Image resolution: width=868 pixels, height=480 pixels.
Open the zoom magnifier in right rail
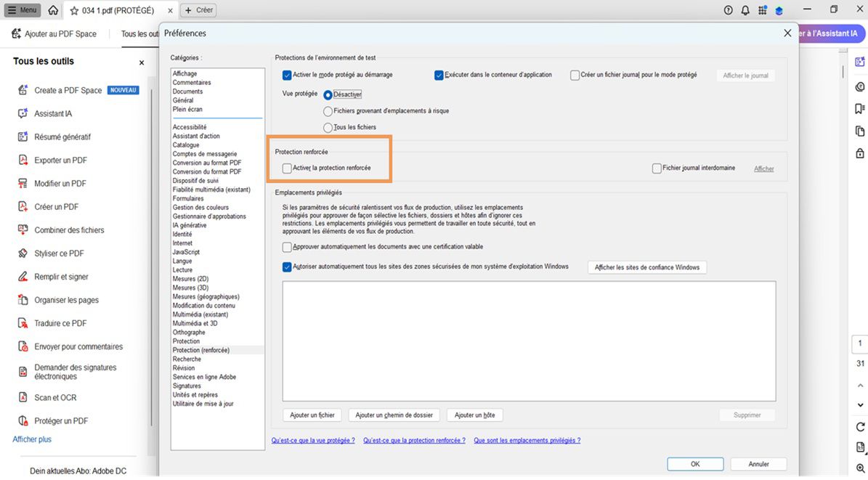click(860, 468)
